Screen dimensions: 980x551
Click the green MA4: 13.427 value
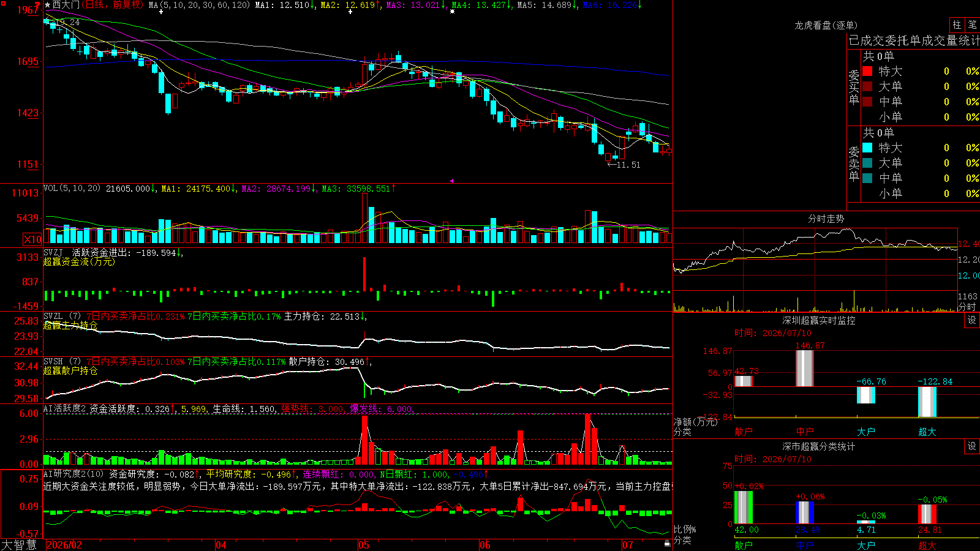coord(482,5)
